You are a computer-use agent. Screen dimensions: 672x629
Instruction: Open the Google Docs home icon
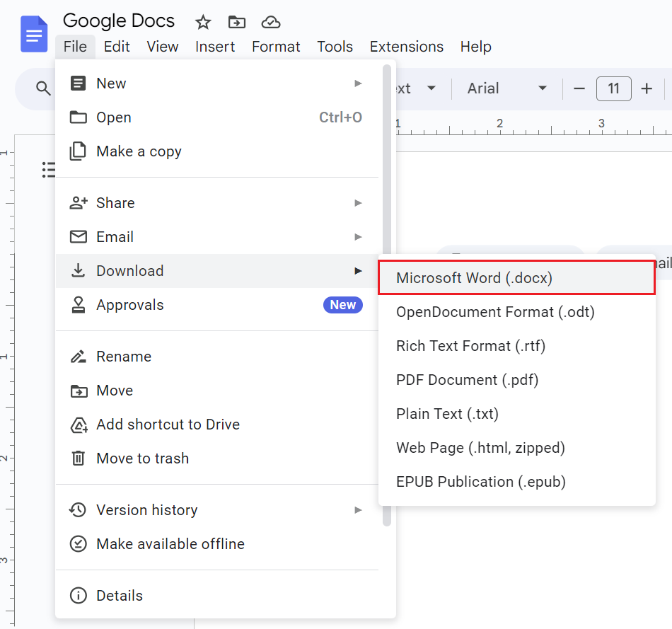(34, 35)
